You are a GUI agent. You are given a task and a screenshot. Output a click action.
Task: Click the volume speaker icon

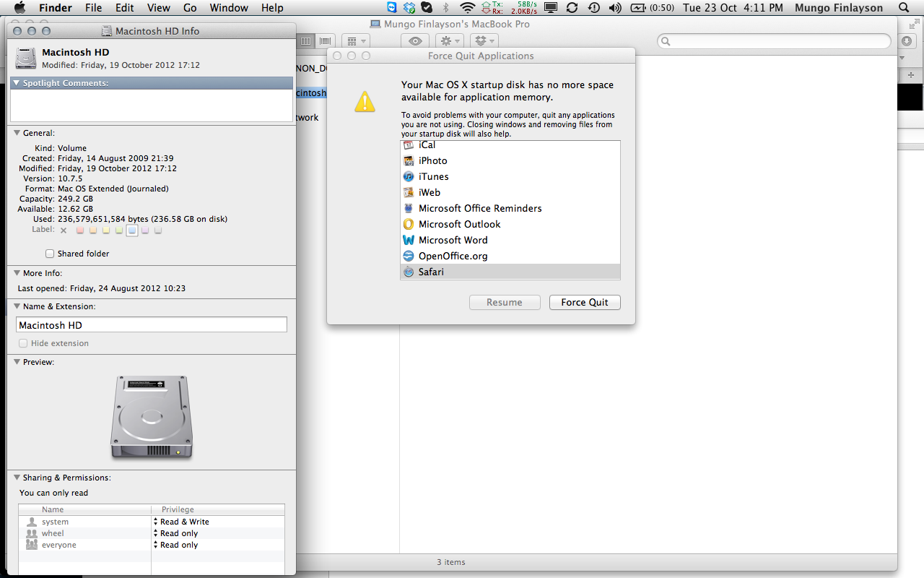click(615, 8)
